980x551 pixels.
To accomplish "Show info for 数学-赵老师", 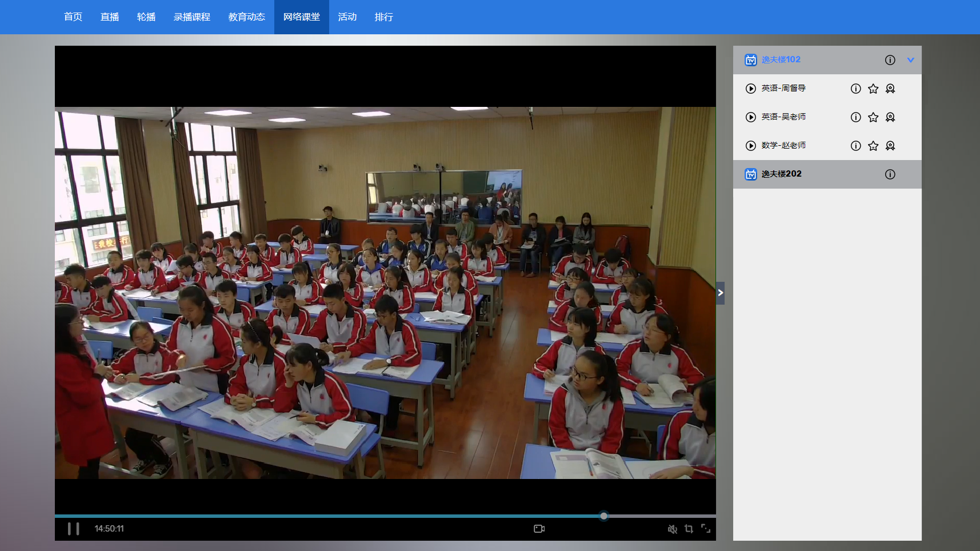I will 856,146.
